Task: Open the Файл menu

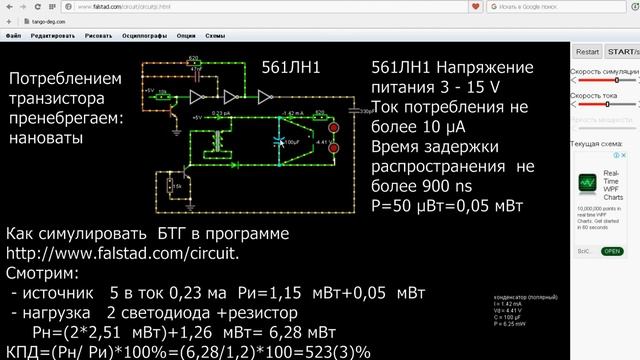Action: tap(13, 36)
